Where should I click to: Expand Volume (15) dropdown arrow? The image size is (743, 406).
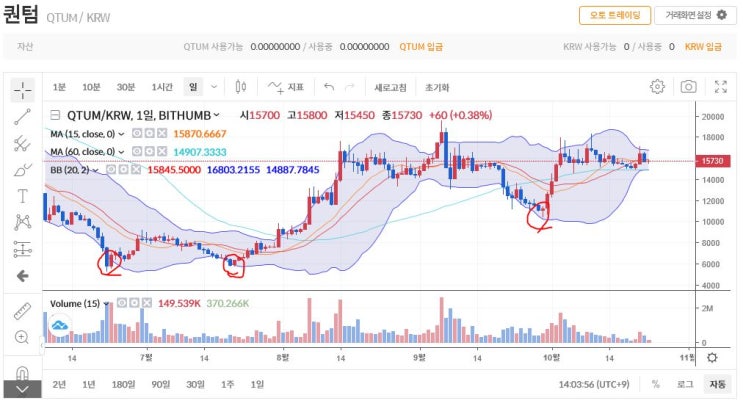click(x=107, y=304)
